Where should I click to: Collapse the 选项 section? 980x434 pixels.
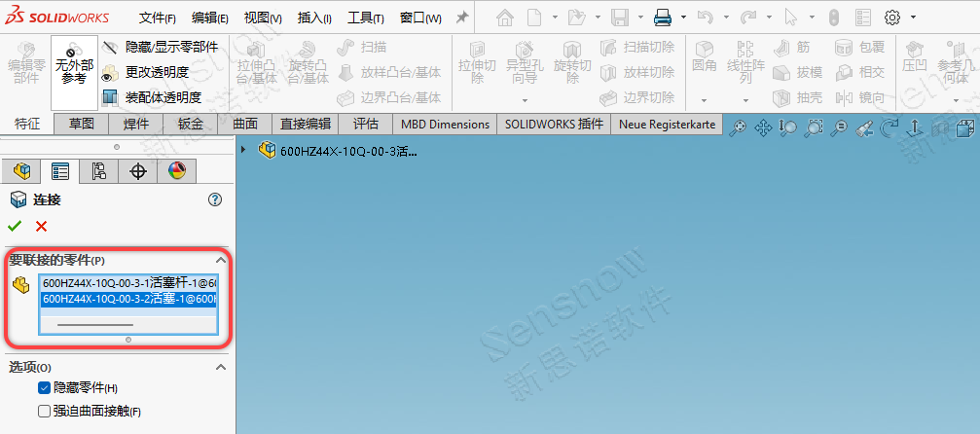point(220,367)
